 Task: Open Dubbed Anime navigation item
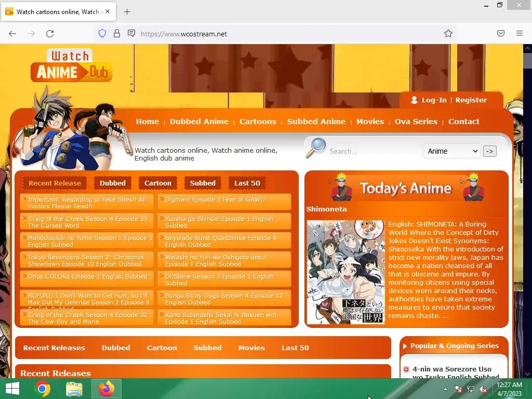tap(199, 122)
